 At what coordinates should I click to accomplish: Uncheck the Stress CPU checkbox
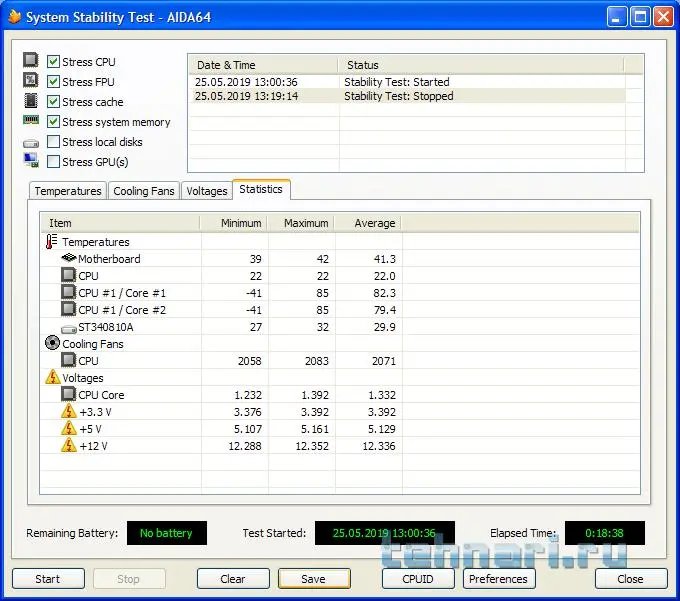coord(54,62)
